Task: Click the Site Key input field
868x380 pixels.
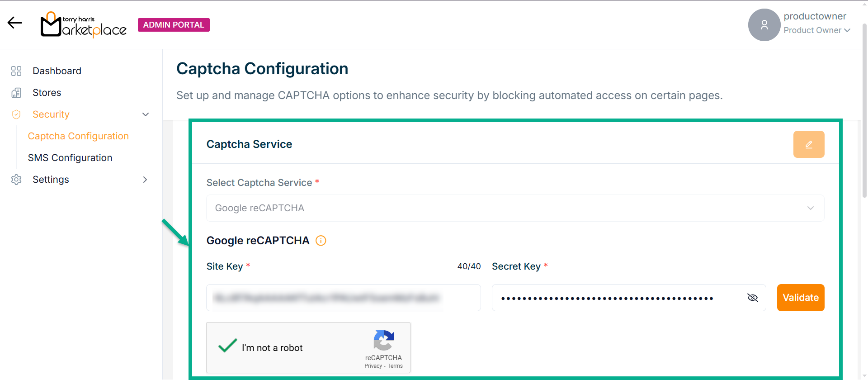Action: click(x=343, y=298)
